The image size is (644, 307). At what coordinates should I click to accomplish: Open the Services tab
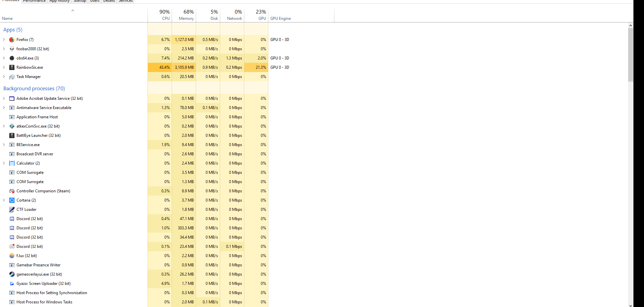[x=126, y=1]
